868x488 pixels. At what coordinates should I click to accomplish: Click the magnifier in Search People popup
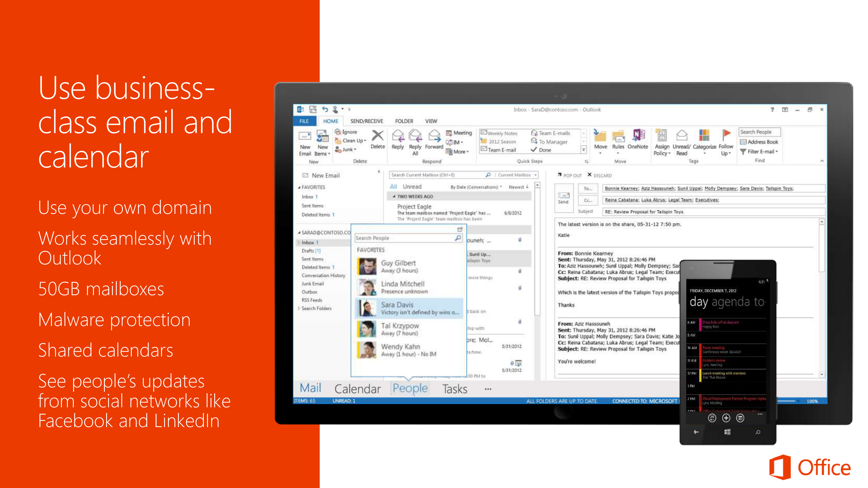click(458, 238)
